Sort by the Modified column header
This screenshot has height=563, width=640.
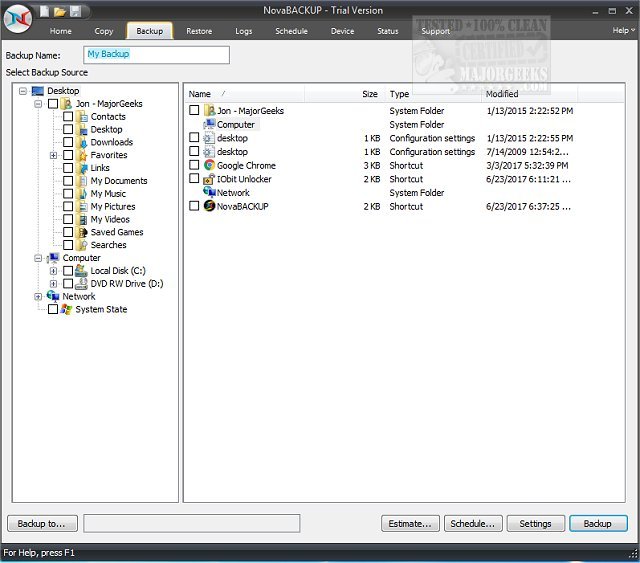tap(529, 94)
